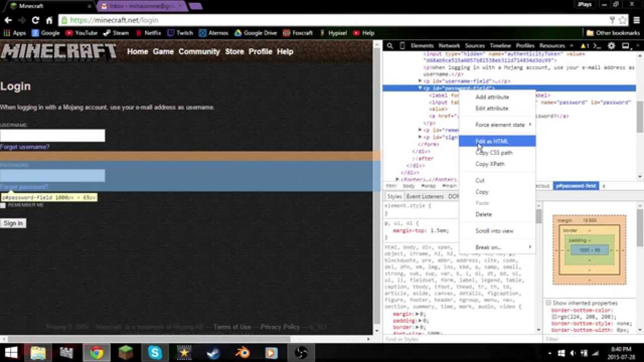Open the Apps bookmark shortcut
Image resolution: width=644 pixels, height=362 pixels.
click(x=15, y=33)
